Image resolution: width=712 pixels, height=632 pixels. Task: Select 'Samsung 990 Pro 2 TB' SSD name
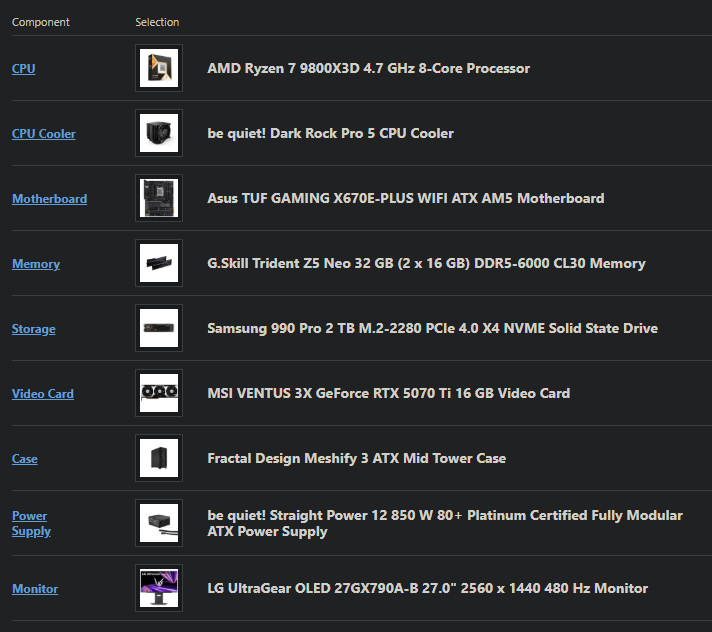(432, 328)
